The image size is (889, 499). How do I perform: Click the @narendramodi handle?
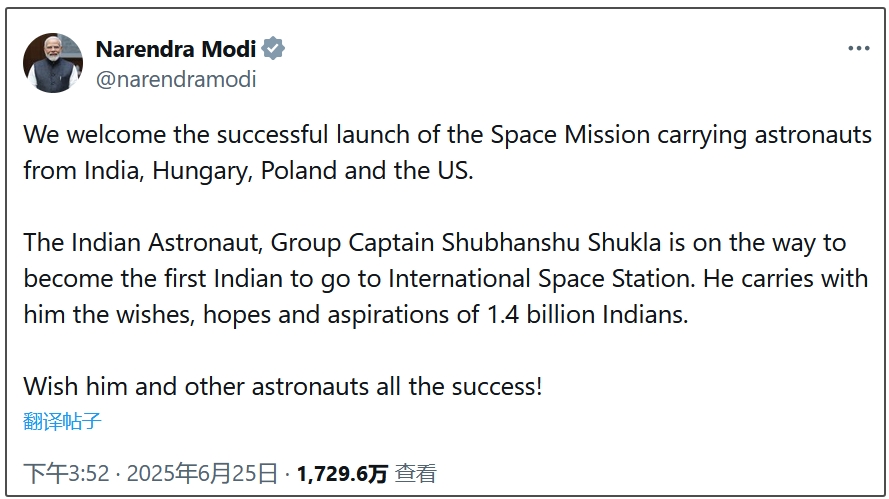[x=175, y=80]
